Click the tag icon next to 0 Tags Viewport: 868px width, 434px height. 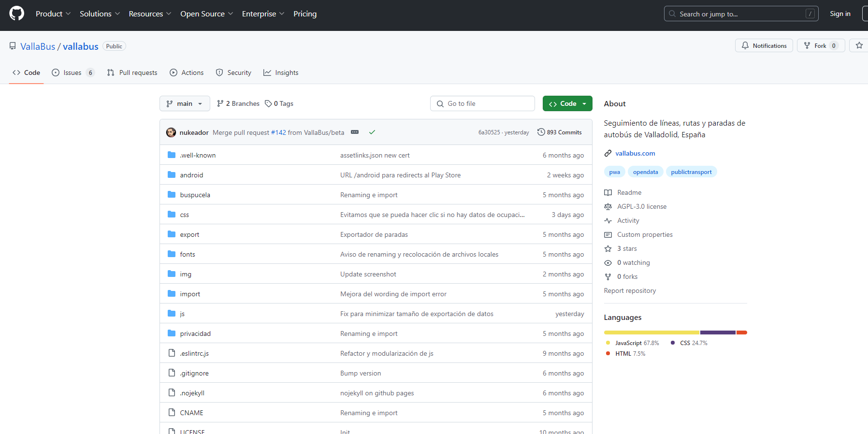coord(268,103)
